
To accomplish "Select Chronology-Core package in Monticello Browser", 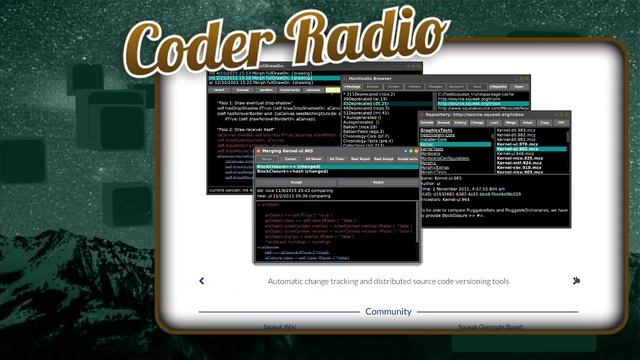I will point(367,136).
